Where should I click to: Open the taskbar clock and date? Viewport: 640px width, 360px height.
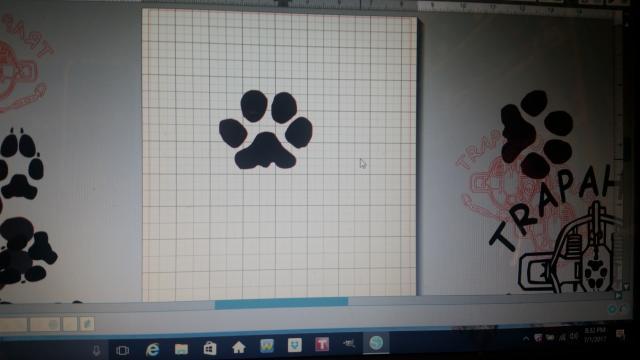pyautogui.click(x=595, y=335)
